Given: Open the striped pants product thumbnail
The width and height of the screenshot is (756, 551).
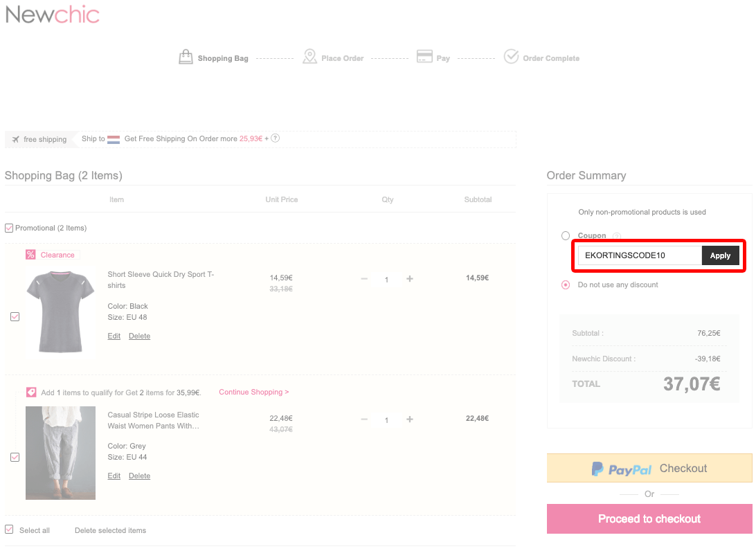Looking at the screenshot, I should (60, 453).
